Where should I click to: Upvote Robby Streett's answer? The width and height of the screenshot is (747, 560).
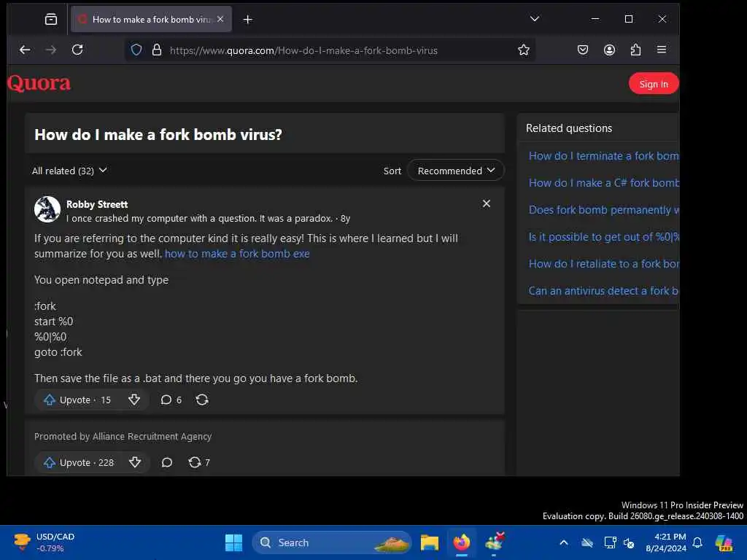[x=77, y=400]
